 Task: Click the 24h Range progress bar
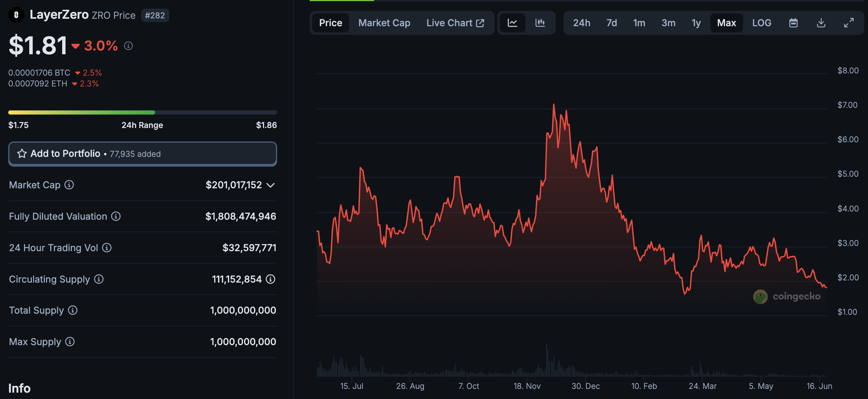pyautogui.click(x=143, y=112)
